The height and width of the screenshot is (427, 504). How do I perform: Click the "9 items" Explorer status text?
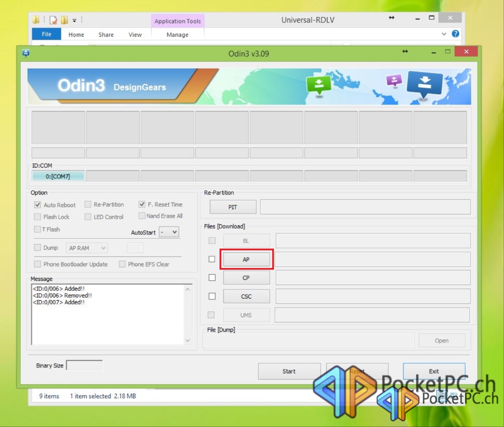point(49,396)
